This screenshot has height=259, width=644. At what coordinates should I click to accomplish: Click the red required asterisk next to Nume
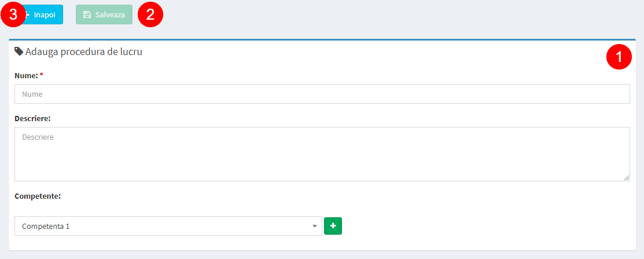[42, 76]
